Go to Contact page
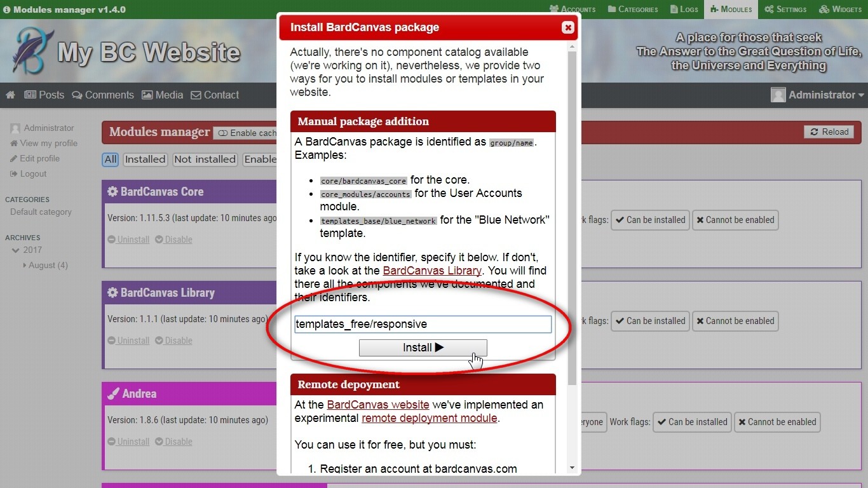 (215, 95)
